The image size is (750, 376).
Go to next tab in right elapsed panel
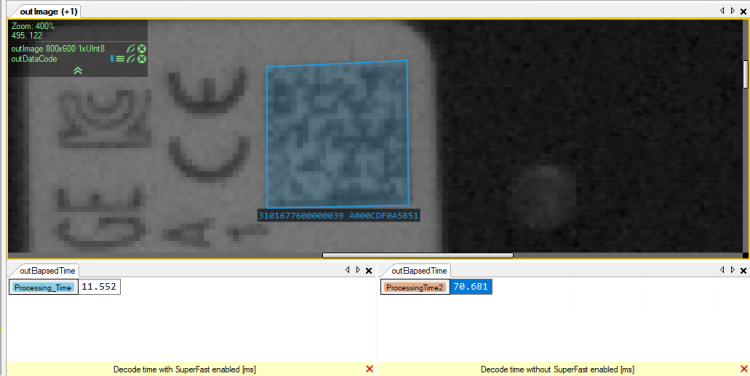pos(733,270)
